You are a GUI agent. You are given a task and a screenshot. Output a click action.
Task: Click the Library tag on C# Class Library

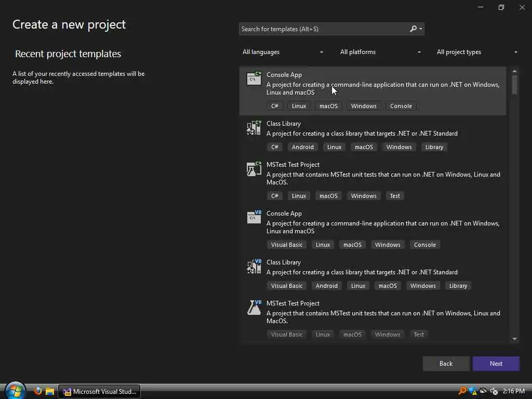point(434,147)
